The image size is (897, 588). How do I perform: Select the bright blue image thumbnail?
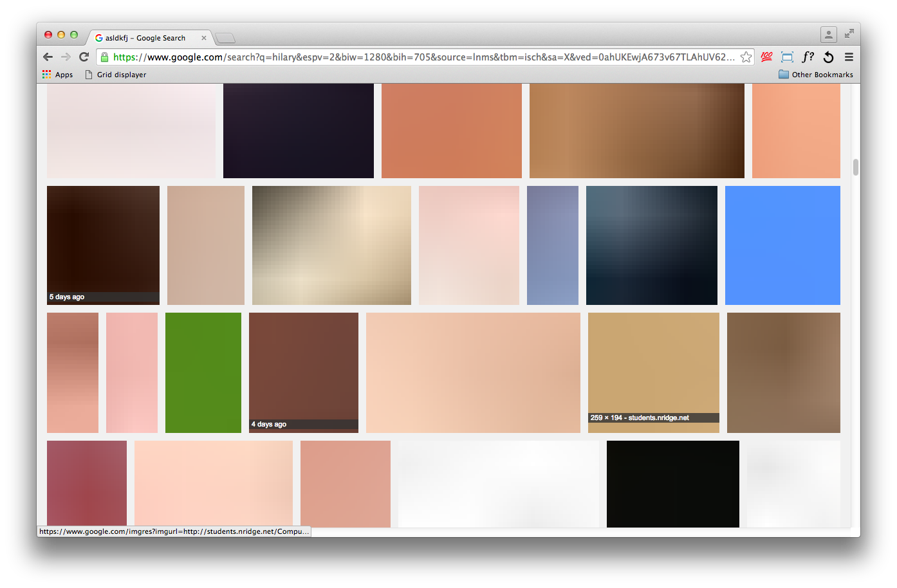pos(782,245)
